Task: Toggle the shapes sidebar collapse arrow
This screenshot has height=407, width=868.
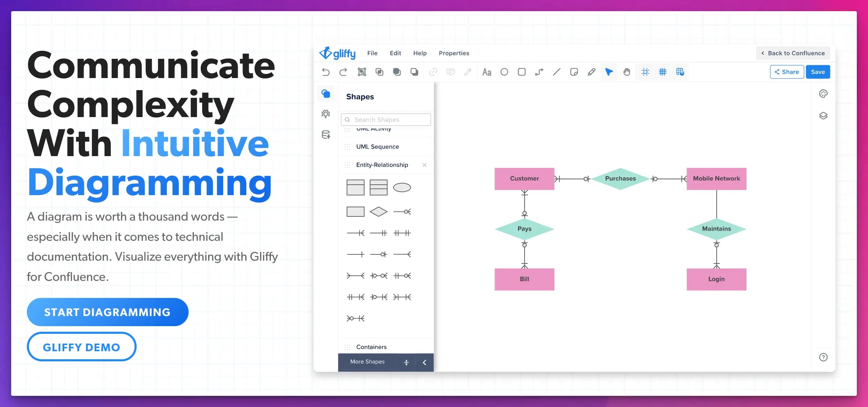Action: click(x=425, y=362)
